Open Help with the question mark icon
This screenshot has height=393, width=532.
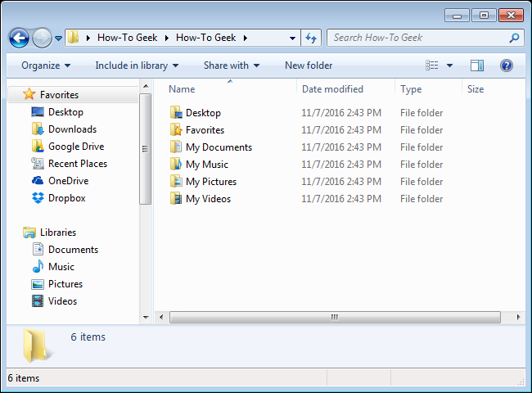(x=506, y=65)
